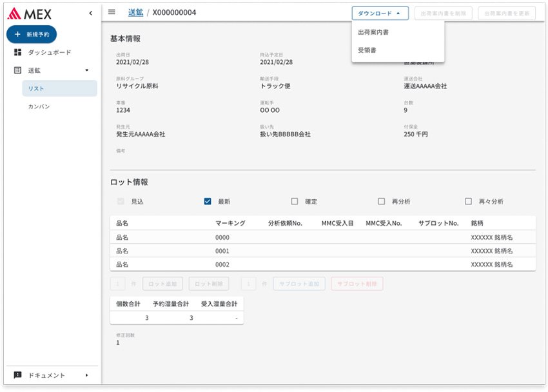Close the ダウンロード dropdown button

[380, 14]
